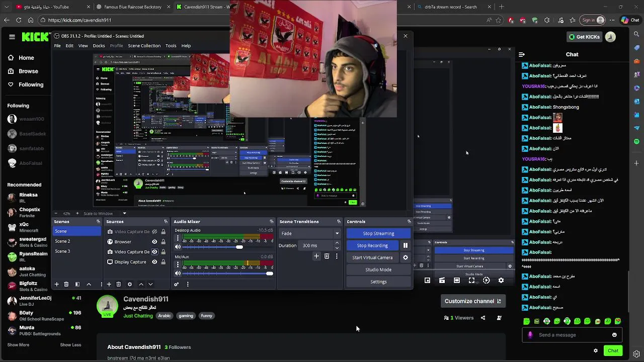Open the Scale to Window dropdown
Image resolution: width=644 pixels, height=362 pixels.
[x=105, y=213]
